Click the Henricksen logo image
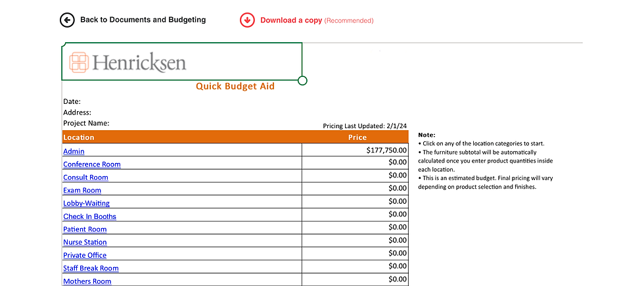644x286 pixels. tap(127, 62)
